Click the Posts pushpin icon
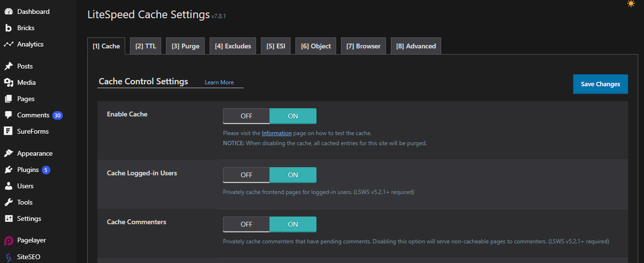 pyautogui.click(x=9, y=66)
